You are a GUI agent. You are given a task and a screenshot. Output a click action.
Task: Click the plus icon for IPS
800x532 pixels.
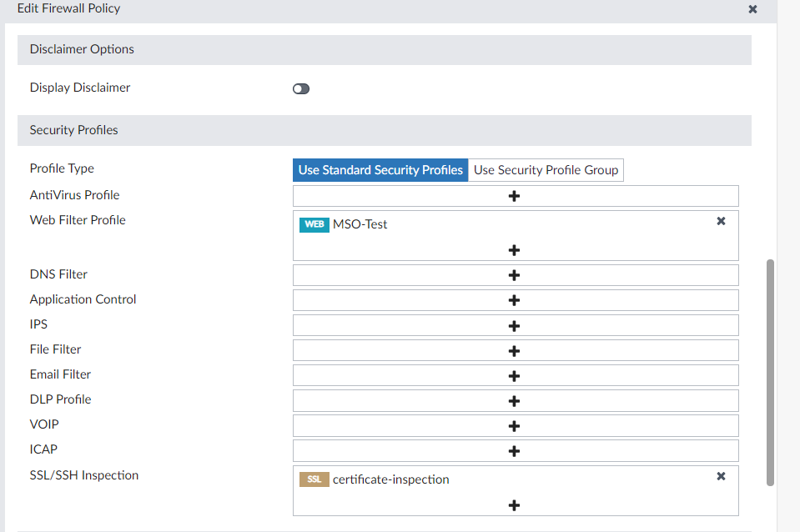point(515,325)
